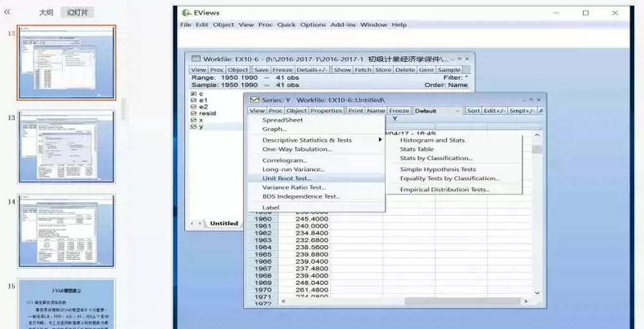Select the c coefficient object icon
This screenshot has height=329, width=644.
tap(193, 94)
